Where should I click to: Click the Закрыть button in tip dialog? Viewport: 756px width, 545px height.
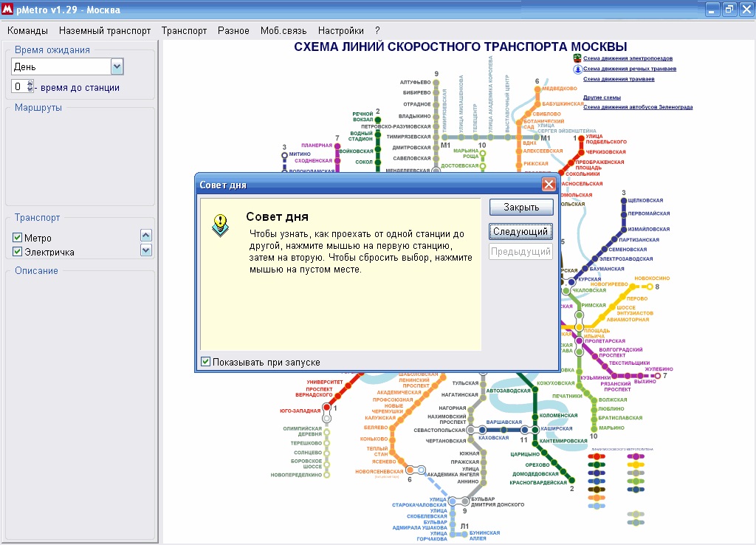pos(521,208)
